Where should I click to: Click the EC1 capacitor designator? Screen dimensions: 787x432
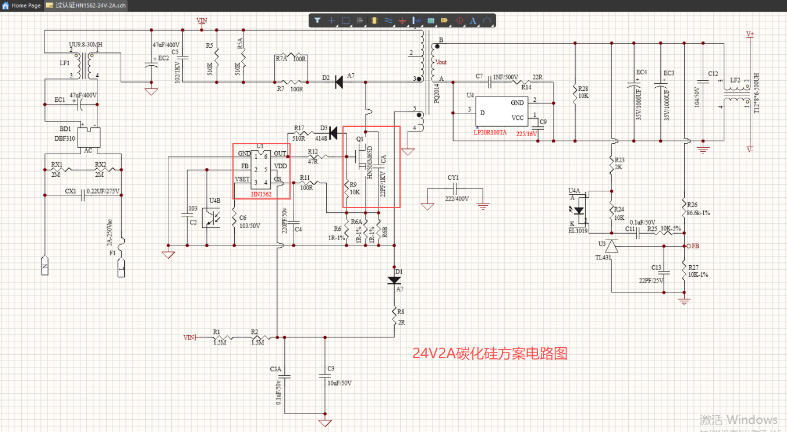60,100
